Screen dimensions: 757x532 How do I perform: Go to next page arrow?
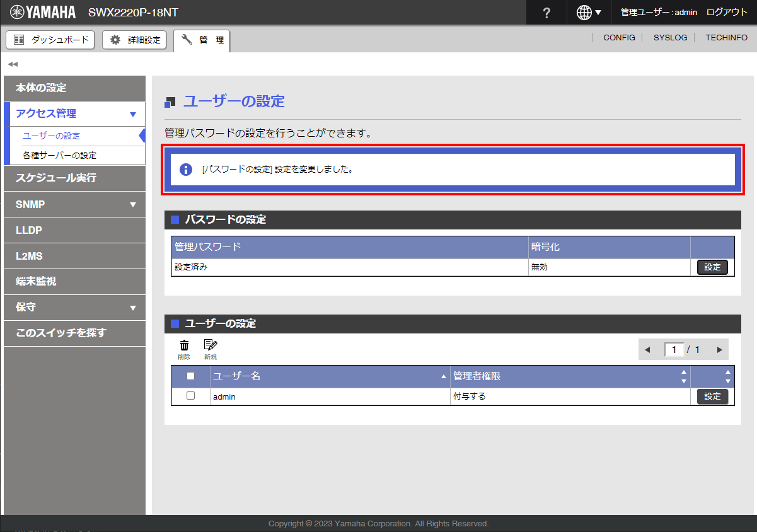719,350
